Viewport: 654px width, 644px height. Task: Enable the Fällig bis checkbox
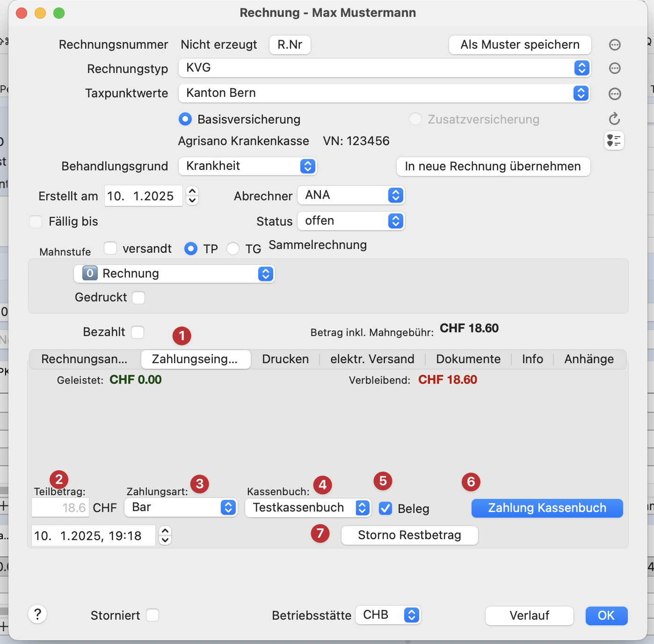click(x=36, y=221)
